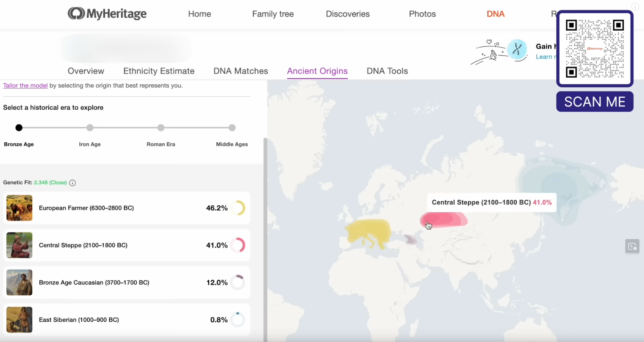Image resolution: width=644 pixels, height=342 pixels.
Task: Open the DNA Tools tab
Action: tap(387, 71)
